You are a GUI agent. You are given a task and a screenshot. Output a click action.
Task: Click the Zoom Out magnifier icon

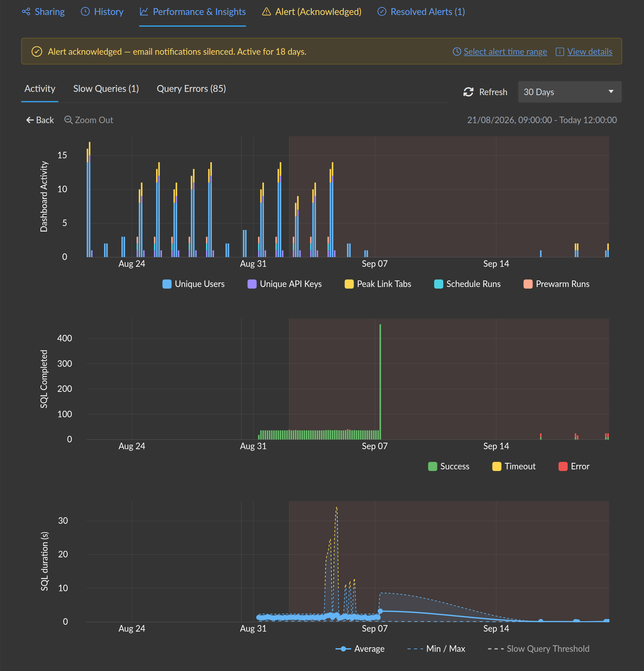pos(68,120)
